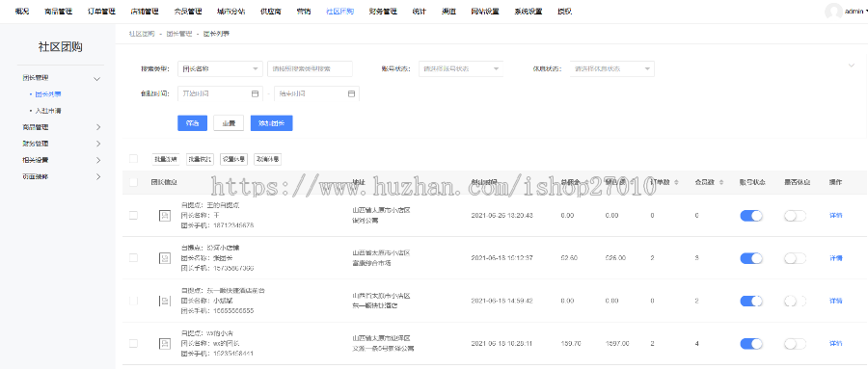
Task: Click the 批量注销 batch button
Action: pos(165,159)
